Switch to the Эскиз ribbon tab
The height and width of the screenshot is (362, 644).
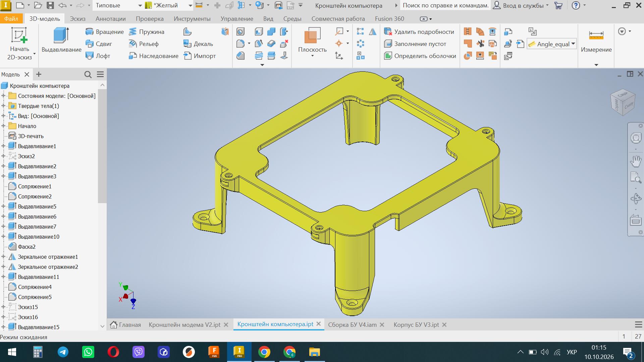coord(77,19)
